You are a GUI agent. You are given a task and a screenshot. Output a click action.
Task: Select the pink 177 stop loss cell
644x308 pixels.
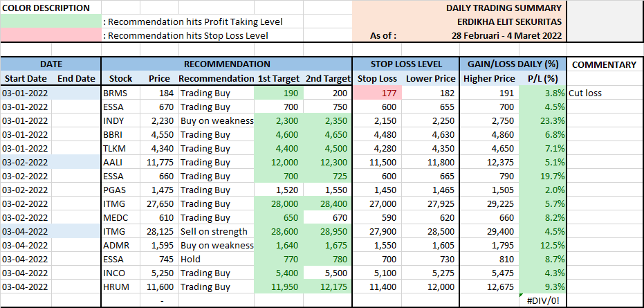click(x=378, y=93)
